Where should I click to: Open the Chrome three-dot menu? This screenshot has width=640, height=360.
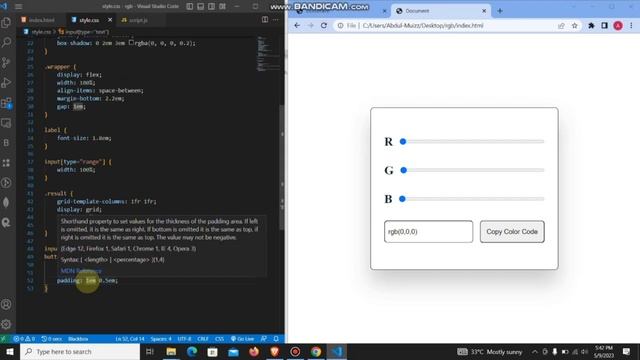tap(631, 25)
